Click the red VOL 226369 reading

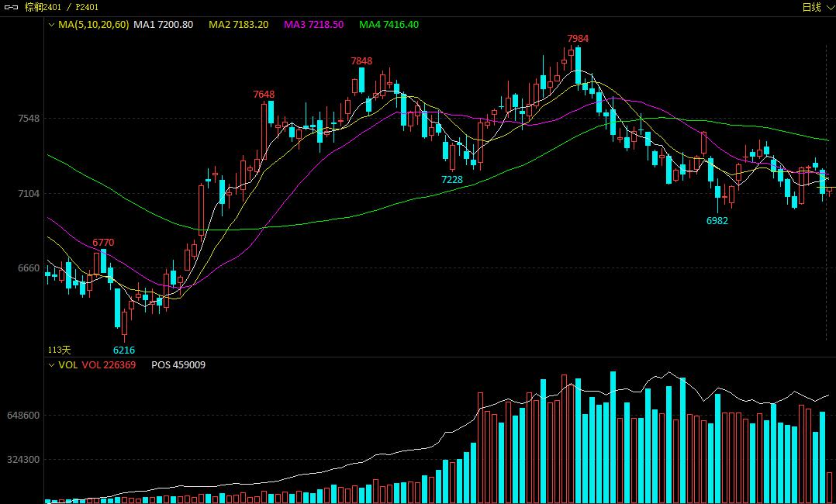(109, 364)
